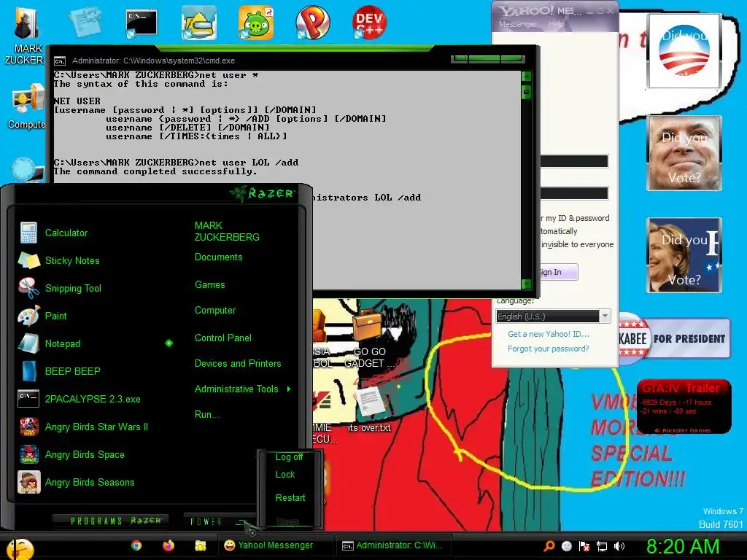The height and width of the screenshot is (560, 747).
Task: Click the POWER button in the start menu
Action: (x=206, y=522)
